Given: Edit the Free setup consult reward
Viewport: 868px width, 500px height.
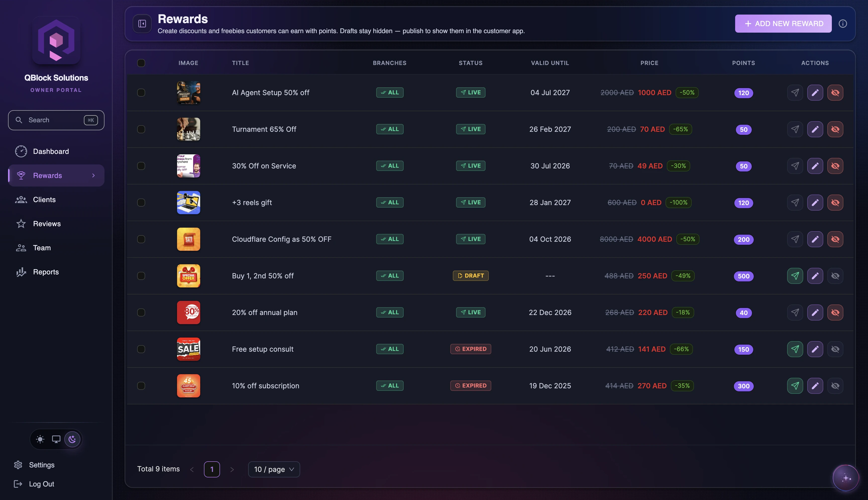Looking at the screenshot, I should click(815, 349).
